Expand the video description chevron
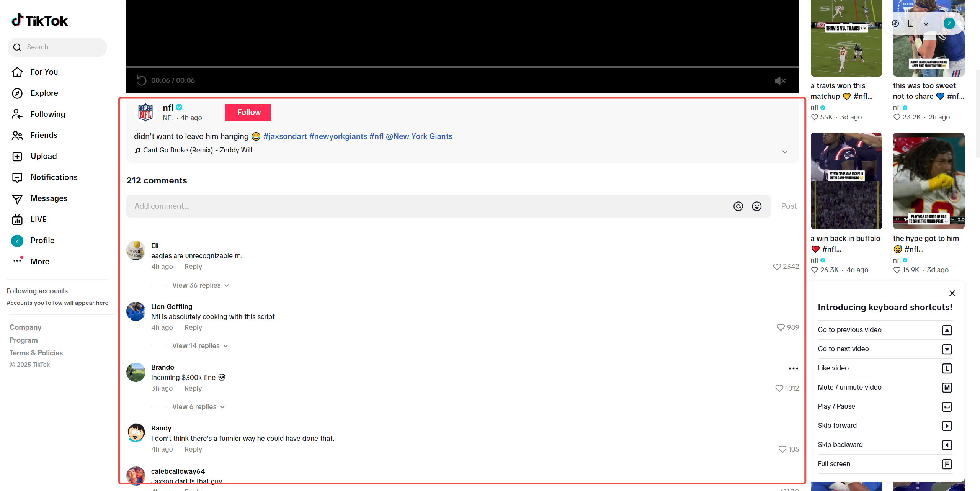980x491 pixels. tap(784, 152)
